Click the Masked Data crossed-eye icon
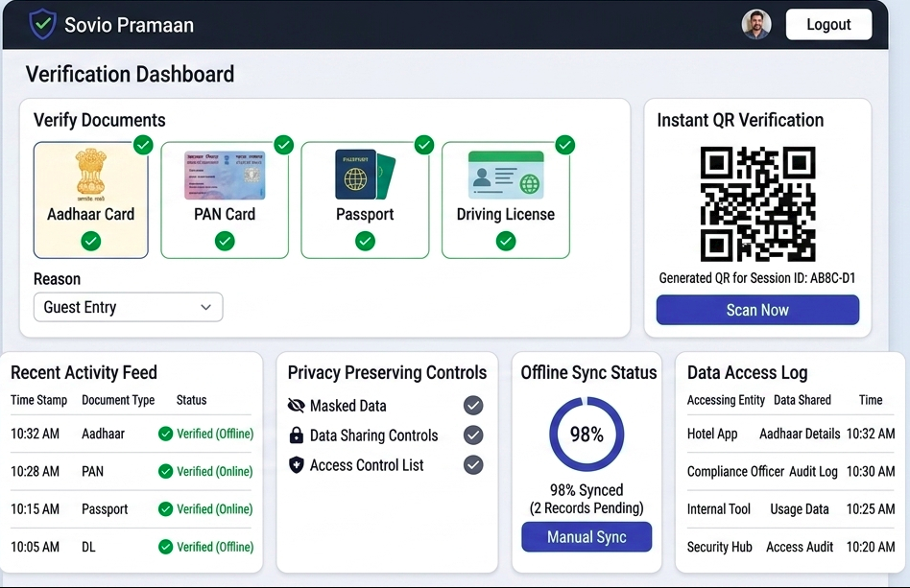This screenshot has width=910, height=588. click(x=296, y=406)
